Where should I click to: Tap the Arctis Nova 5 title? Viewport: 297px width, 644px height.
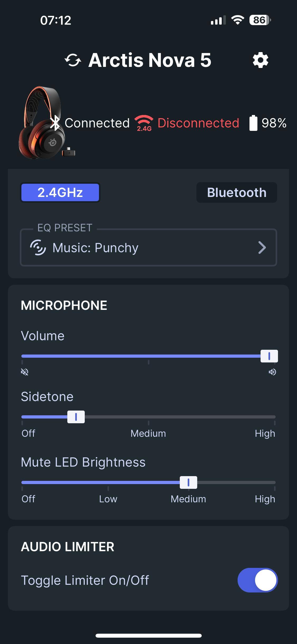150,60
